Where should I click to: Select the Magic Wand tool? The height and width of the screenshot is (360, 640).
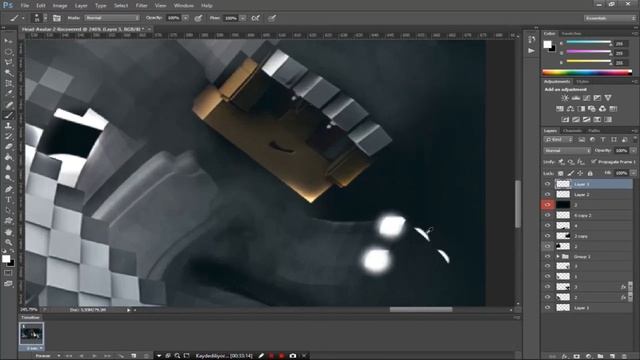click(x=8, y=73)
